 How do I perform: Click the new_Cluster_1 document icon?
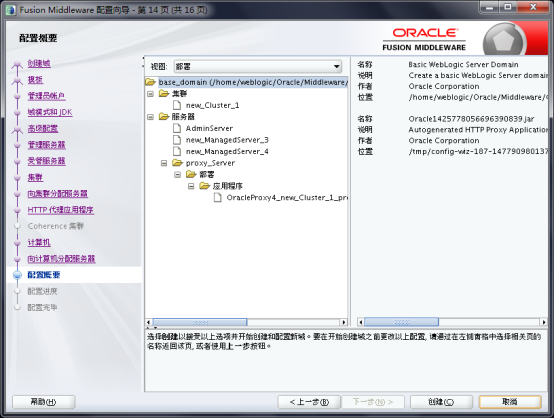tap(177, 105)
